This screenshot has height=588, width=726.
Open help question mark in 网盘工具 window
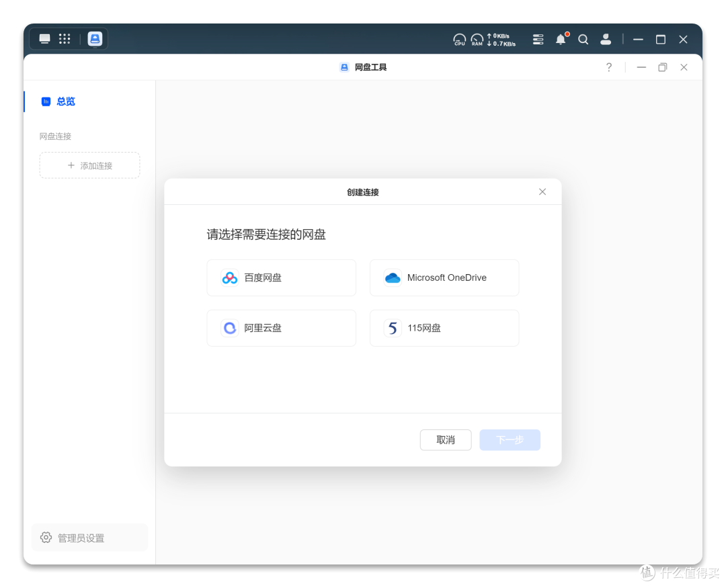point(609,67)
